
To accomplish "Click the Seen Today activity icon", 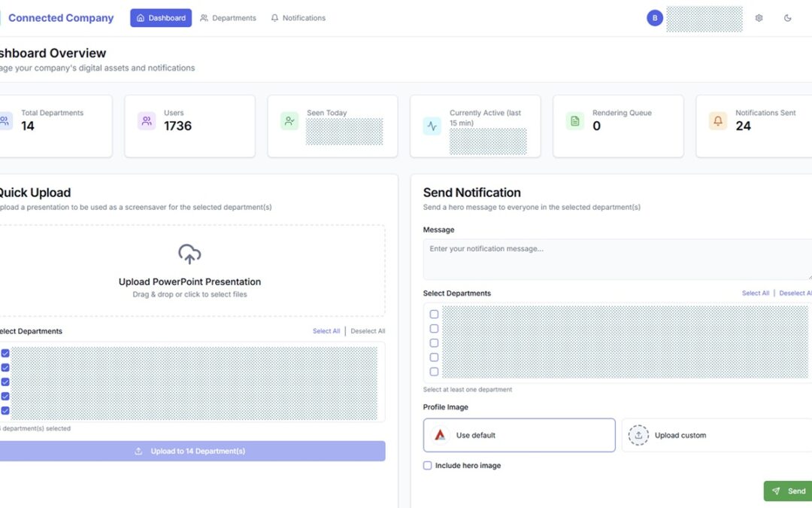I will [x=289, y=120].
